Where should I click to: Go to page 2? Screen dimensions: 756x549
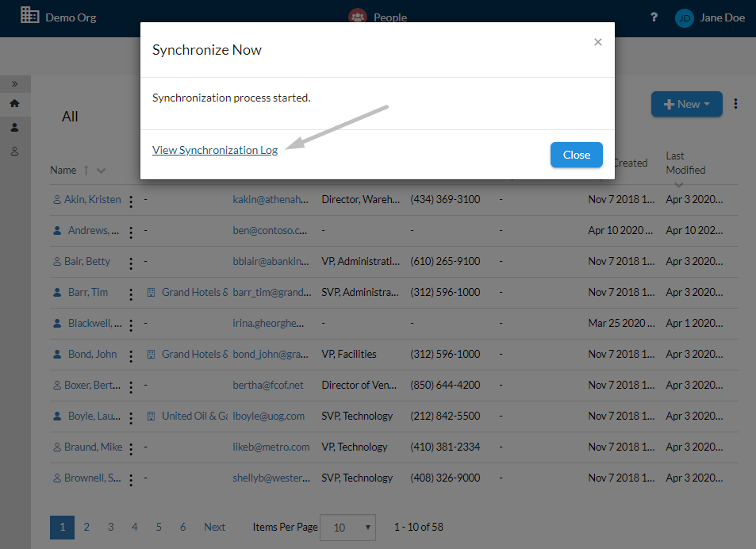pos(86,527)
